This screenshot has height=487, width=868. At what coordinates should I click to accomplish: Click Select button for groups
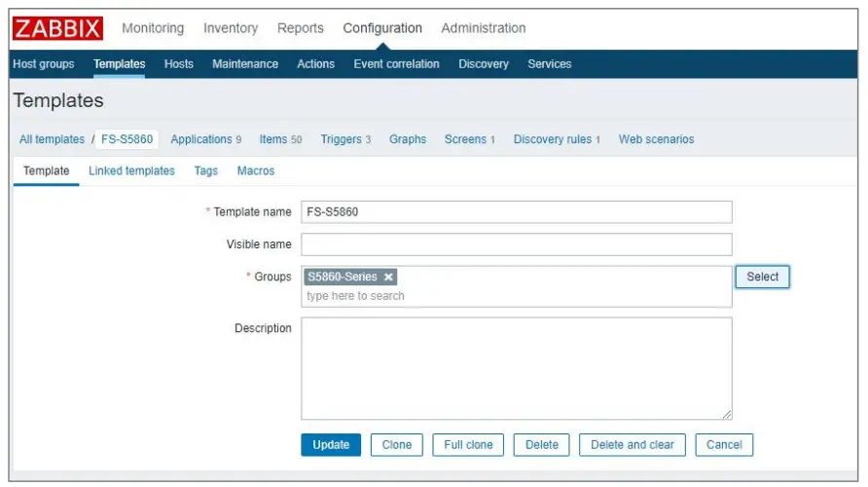(762, 277)
